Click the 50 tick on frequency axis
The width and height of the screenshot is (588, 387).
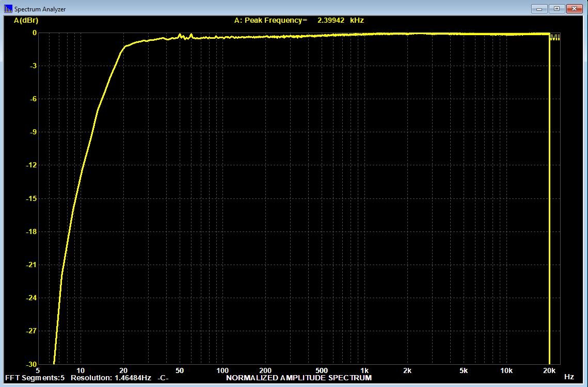tap(180, 370)
